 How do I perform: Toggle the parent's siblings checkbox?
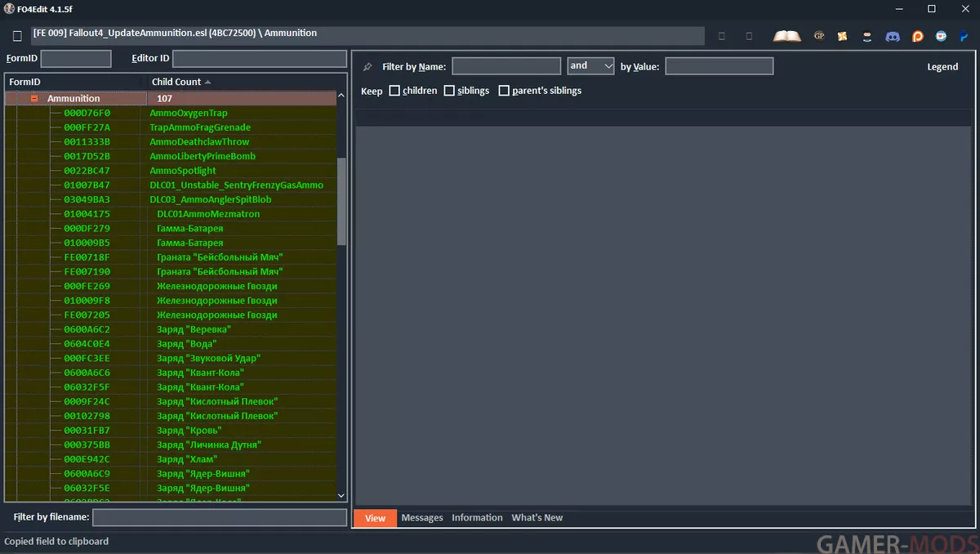504,91
